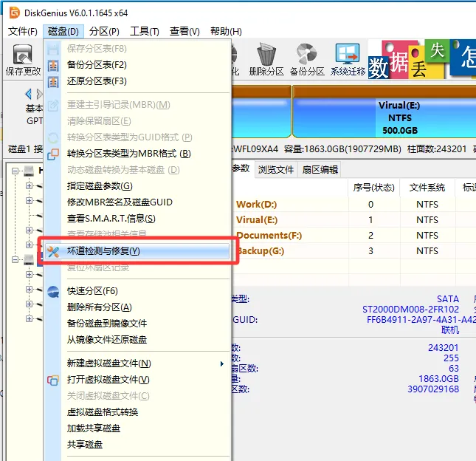Viewport: 476px width, 461px height.
Task: Choose 指定磁盘参数(G) entry
Action: pyautogui.click(x=137, y=186)
